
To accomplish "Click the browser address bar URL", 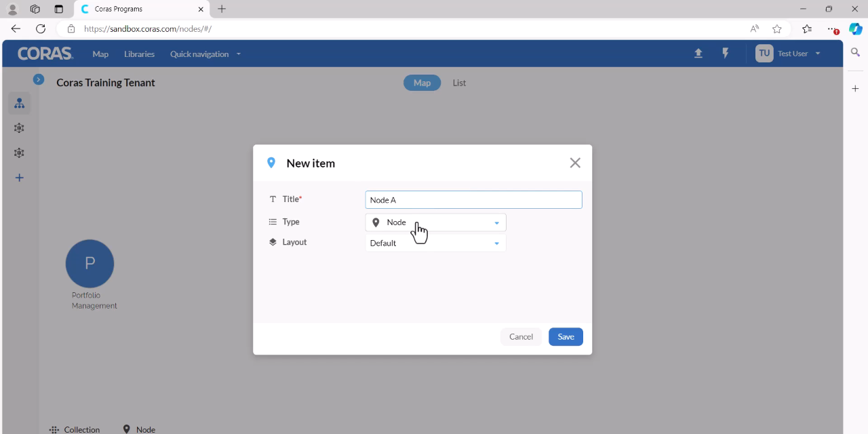I will [x=148, y=29].
